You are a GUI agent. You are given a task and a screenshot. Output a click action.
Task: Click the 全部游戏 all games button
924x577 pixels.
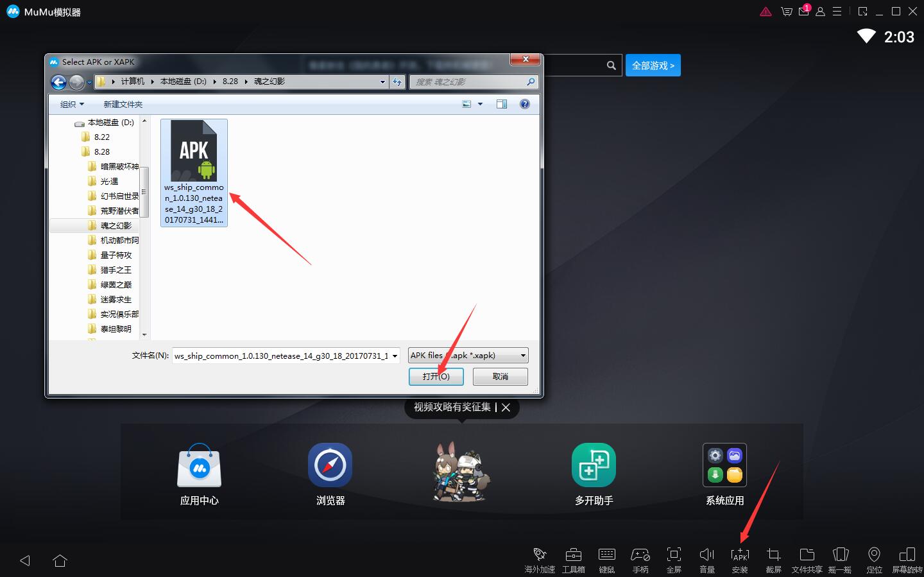tap(653, 65)
